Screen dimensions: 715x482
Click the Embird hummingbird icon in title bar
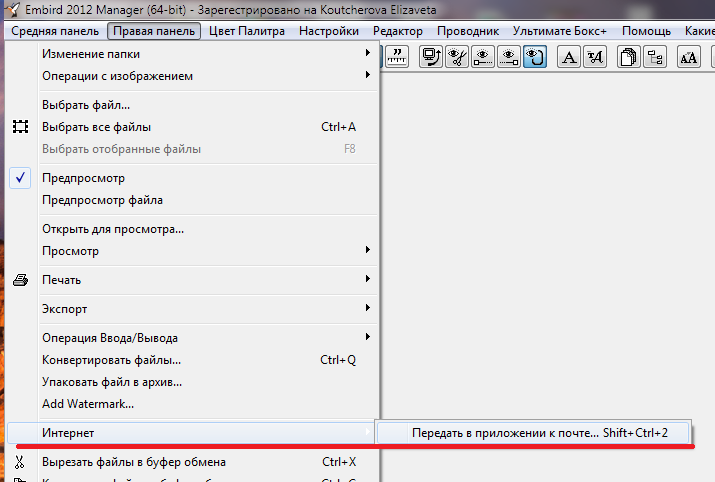tap(12, 9)
